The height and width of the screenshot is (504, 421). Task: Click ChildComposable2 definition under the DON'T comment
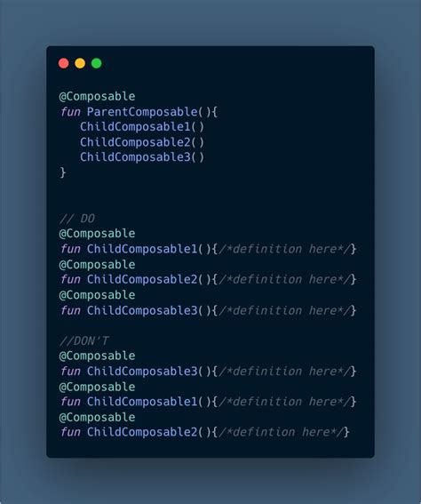(142, 432)
